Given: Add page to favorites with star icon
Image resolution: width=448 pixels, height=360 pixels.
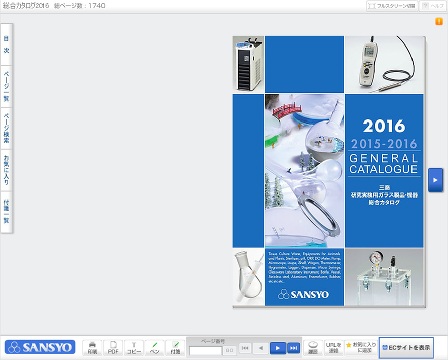Looking at the screenshot, I should pyautogui.click(x=362, y=348).
